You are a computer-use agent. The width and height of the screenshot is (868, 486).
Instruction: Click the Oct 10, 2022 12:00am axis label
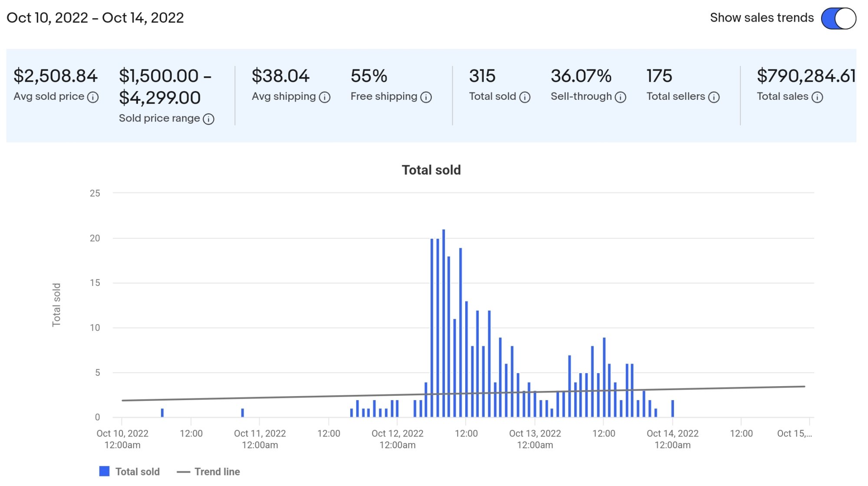click(x=122, y=439)
